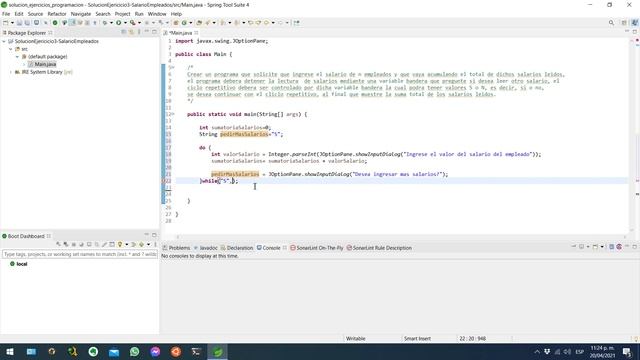This screenshot has height=360, width=640.
Task: Open the Project menu
Action: (x=122, y=14)
